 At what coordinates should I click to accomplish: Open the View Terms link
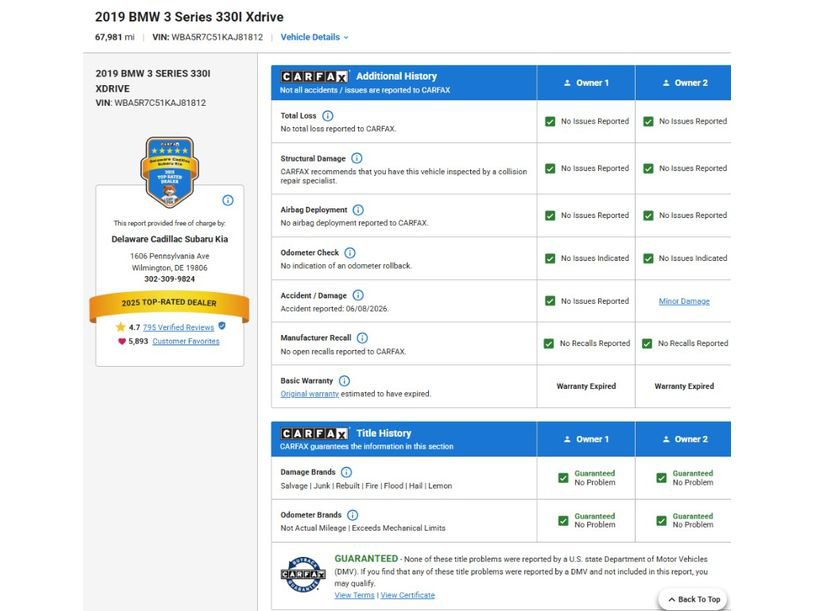[354, 595]
